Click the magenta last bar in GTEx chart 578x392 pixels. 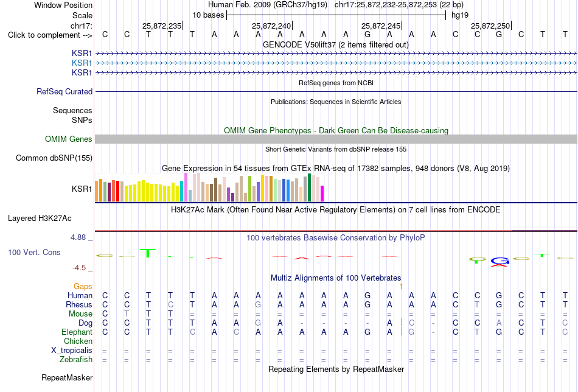point(322,194)
